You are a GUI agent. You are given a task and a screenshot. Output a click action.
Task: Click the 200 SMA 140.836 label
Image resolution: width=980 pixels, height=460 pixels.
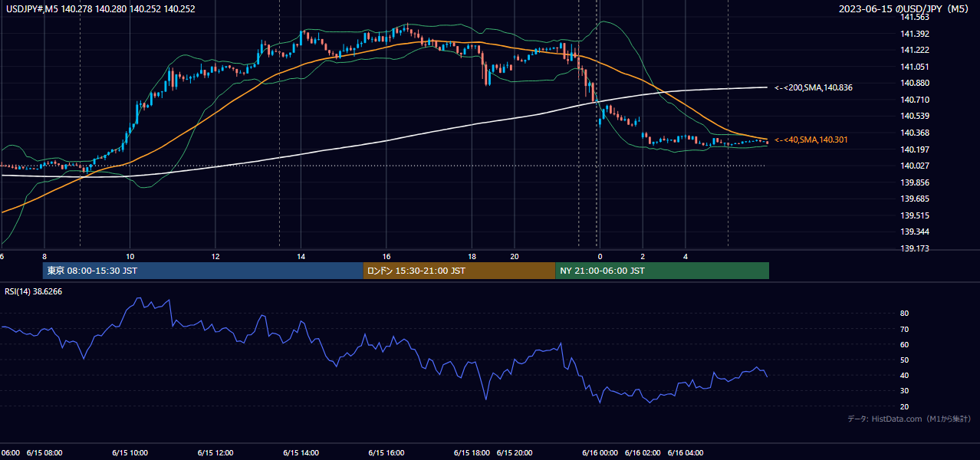coord(814,87)
